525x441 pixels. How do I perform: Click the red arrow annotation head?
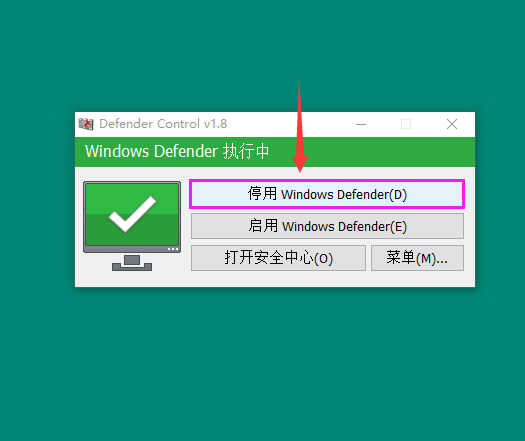pyautogui.click(x=300, y=164)
